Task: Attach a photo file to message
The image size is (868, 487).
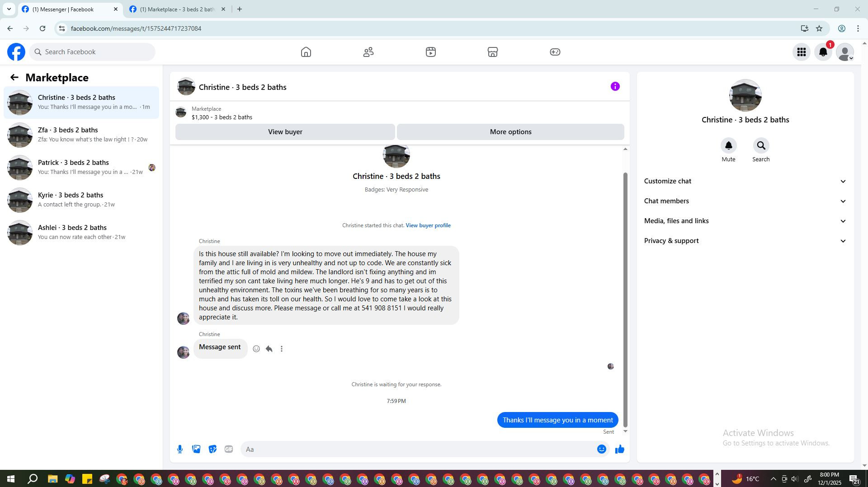Action: 196,449
